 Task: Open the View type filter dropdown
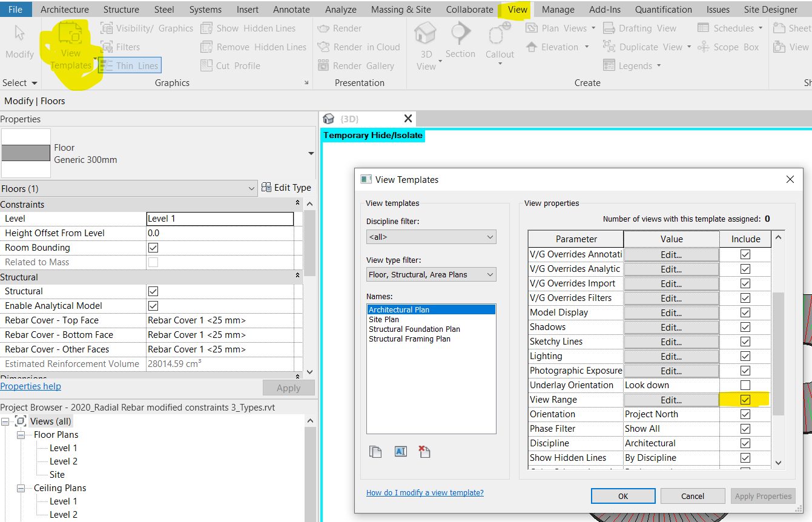click(x=431, y=274)
